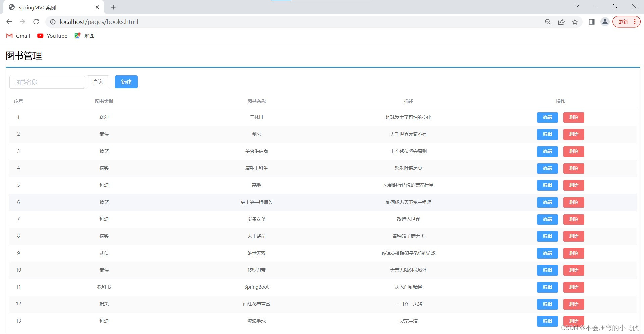Toggle the browser side panel icon
This screenshot has width=644, height=334.
591,22
